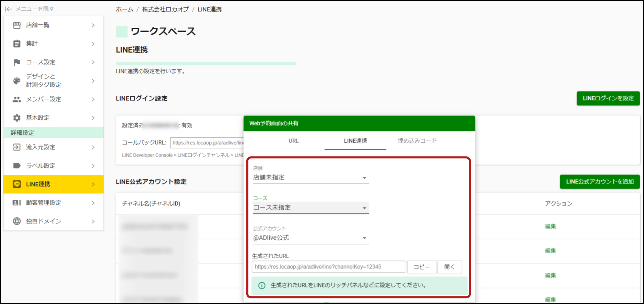
Task: Click the customer management card icon
Action: tap(17, 203)
